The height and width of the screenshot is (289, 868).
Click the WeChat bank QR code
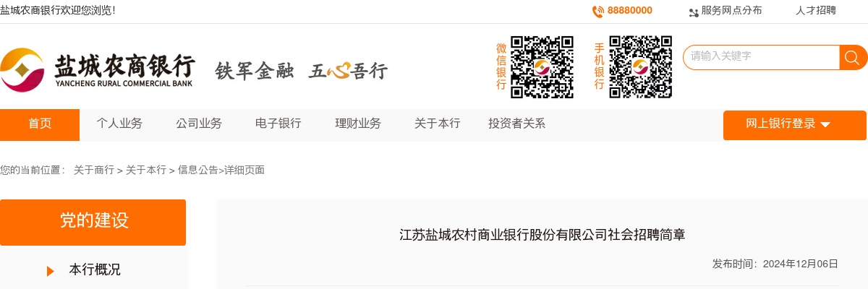(542, 66)
